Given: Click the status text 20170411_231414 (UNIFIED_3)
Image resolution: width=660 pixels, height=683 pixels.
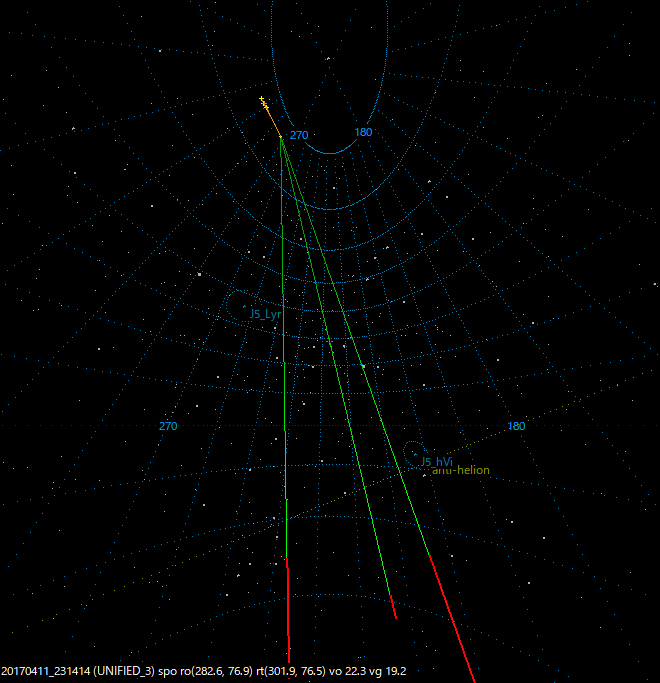Looking at the screenshot, I should (x=78, y=671).
